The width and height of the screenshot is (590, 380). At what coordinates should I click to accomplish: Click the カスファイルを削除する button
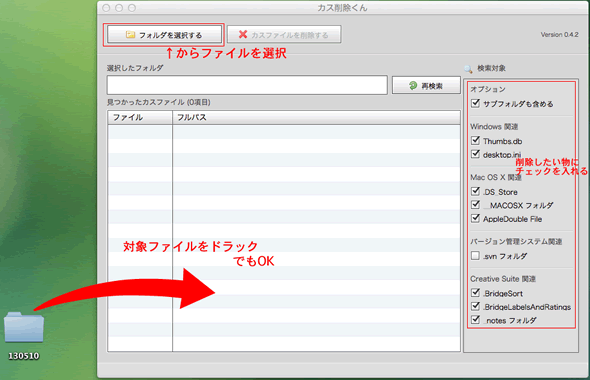tap(284, 35)
